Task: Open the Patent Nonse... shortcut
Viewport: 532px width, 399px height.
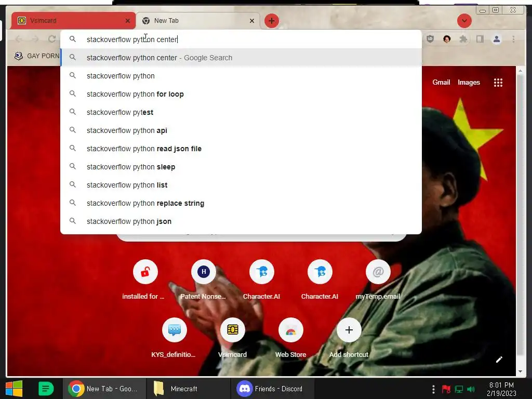Action: pos(203,280)
